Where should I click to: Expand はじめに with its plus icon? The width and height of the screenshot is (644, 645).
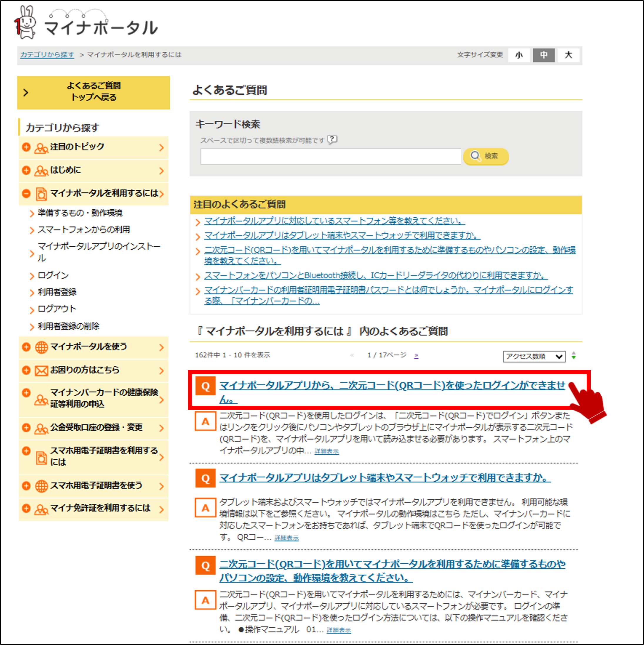[26, 170]
